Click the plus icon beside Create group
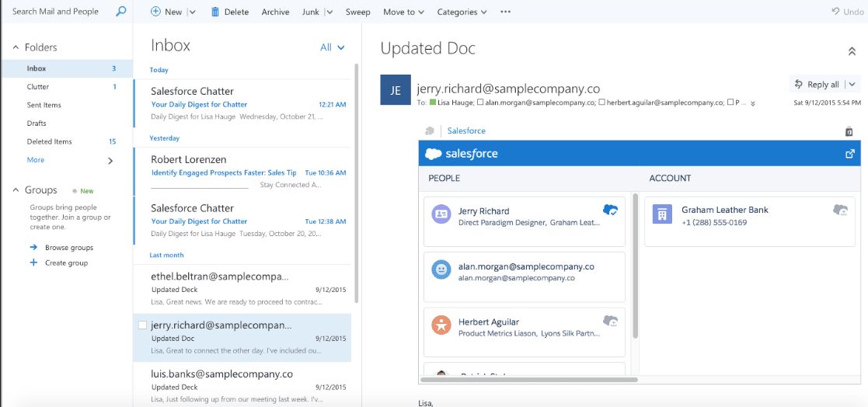Screen dimensions: 868x407 click(x=33, y=263)
